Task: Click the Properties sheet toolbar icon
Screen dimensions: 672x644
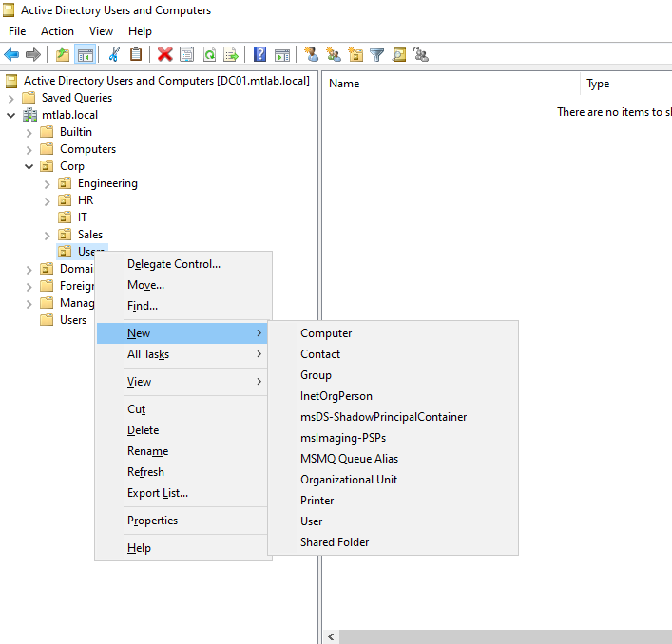Action: (187, 55)
